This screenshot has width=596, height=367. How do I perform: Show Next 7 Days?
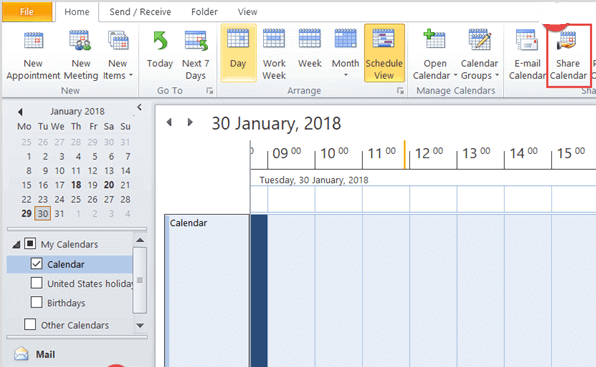tap(196, 55)
